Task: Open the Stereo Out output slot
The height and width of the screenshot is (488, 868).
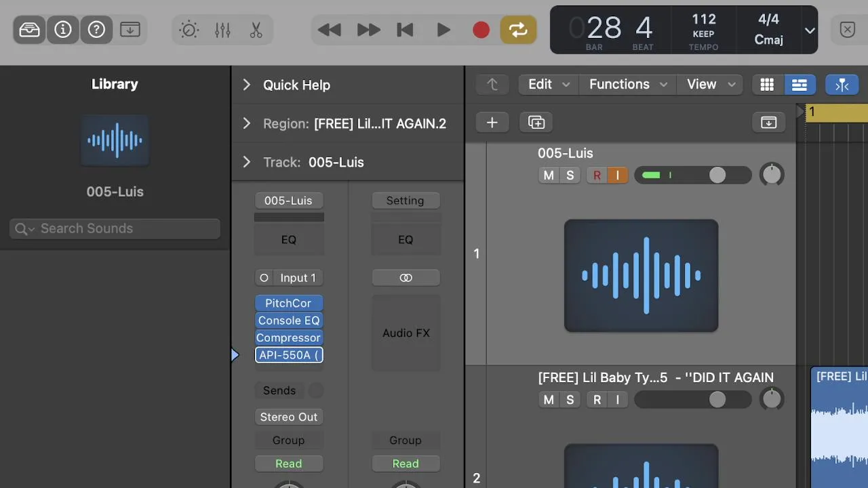Action: 288,417
